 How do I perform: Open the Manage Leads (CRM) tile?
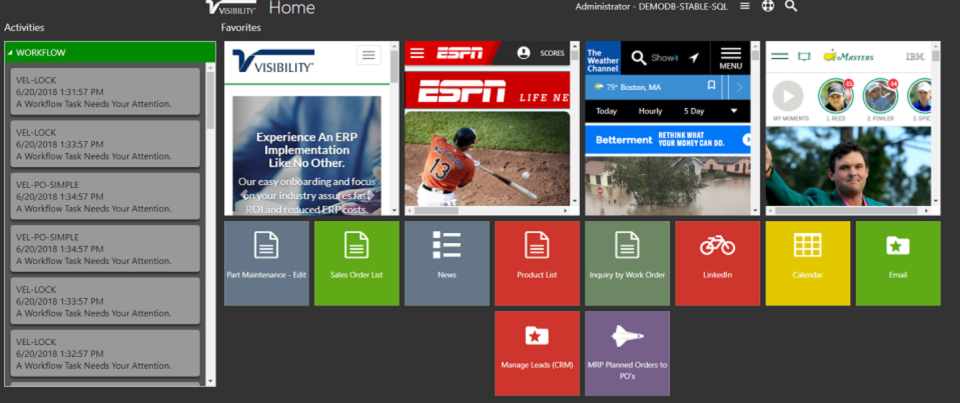tap(537, 353)
